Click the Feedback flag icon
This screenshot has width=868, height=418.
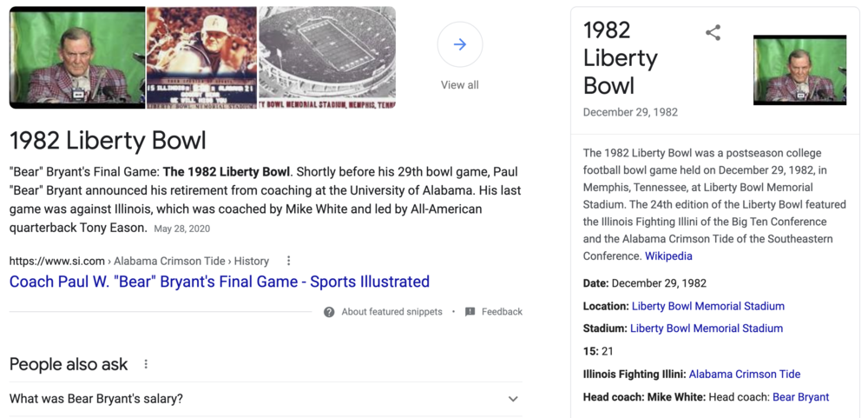[x=470, y=312]
